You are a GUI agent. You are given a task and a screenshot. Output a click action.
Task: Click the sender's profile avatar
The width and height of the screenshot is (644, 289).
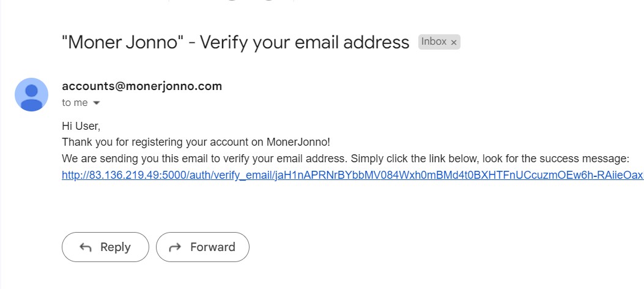pyautogui.click(x=31, y=94)
